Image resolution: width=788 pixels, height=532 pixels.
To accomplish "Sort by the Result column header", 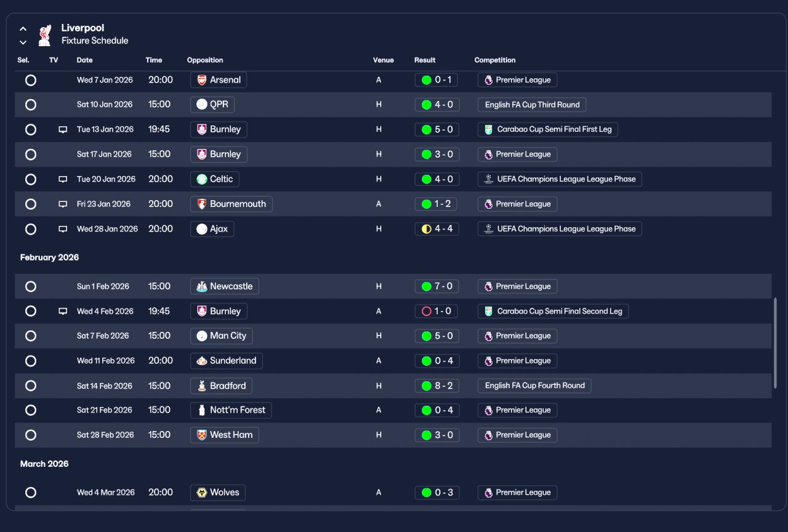I will click(x=425, y=60).
